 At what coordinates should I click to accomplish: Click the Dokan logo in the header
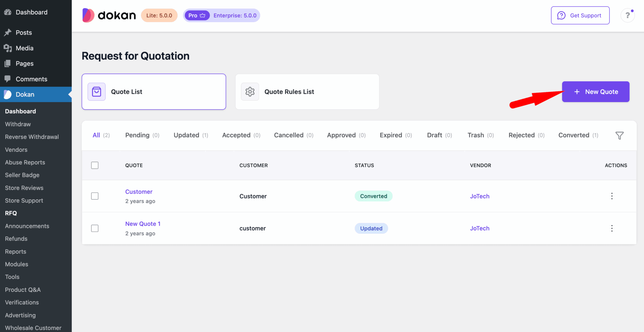pos(109,15)
